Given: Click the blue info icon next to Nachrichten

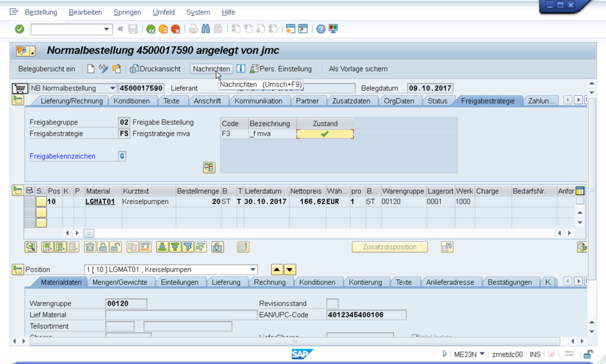Looking at the screenshot, I should pos(241,69).
